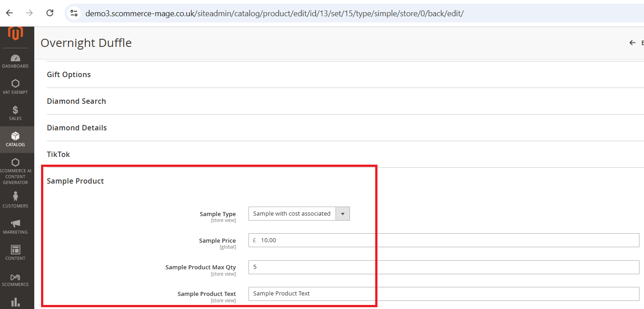Expand the TikTok section

coord(59,154)
